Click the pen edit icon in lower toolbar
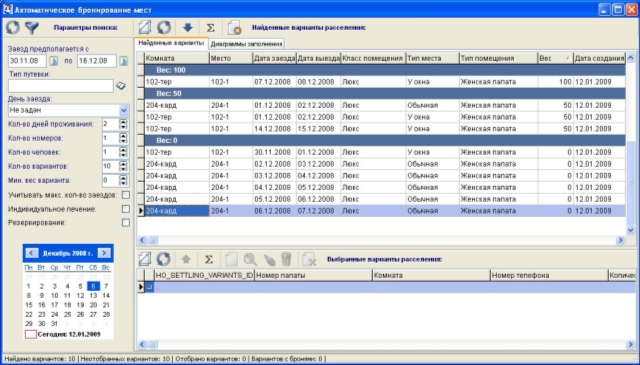Screen dimensions: 640x365 click(x=269, y=259)
